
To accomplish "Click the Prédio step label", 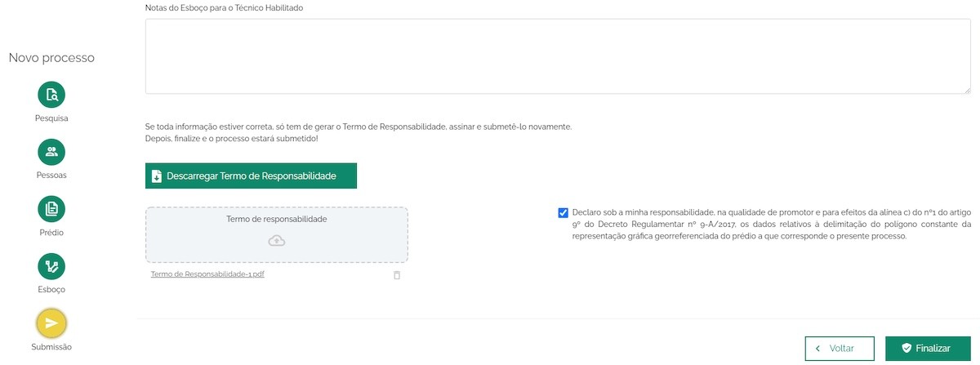I will [x=51, y=233].
